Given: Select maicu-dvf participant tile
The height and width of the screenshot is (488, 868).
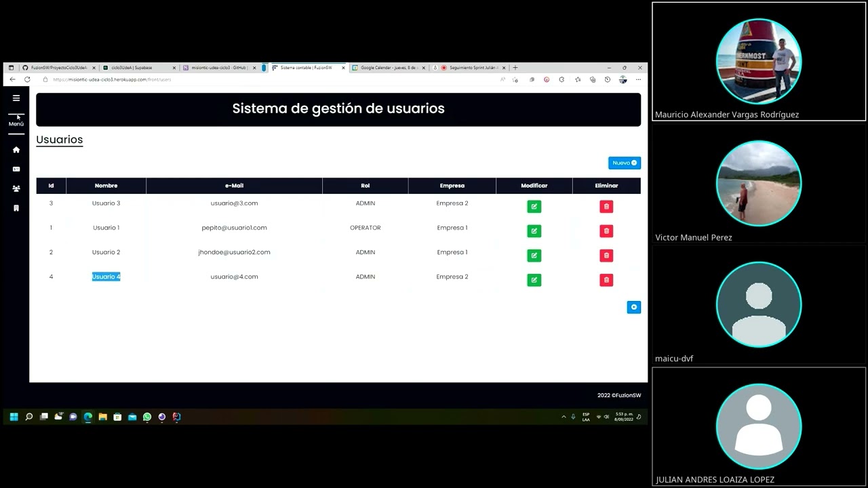Looking at the screenshot, I should coord(759,305).
